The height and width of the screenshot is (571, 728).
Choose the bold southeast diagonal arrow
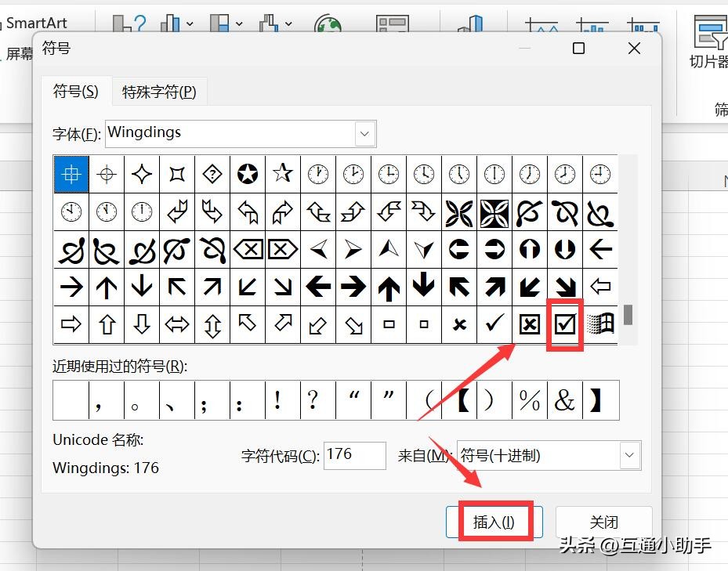pos(565,287)
